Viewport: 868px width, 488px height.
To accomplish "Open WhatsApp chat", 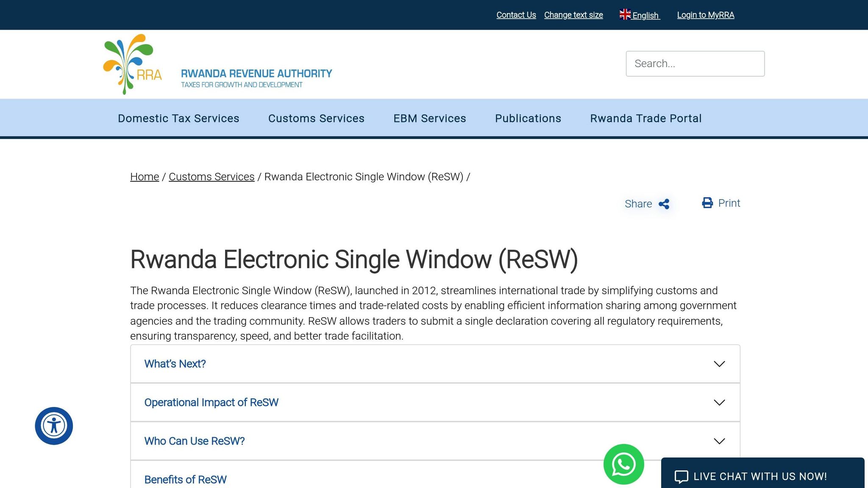I will coord(623,464).
